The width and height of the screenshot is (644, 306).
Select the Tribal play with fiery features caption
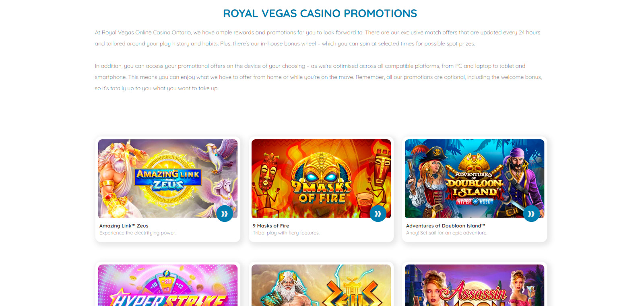[x=286, y=233]
